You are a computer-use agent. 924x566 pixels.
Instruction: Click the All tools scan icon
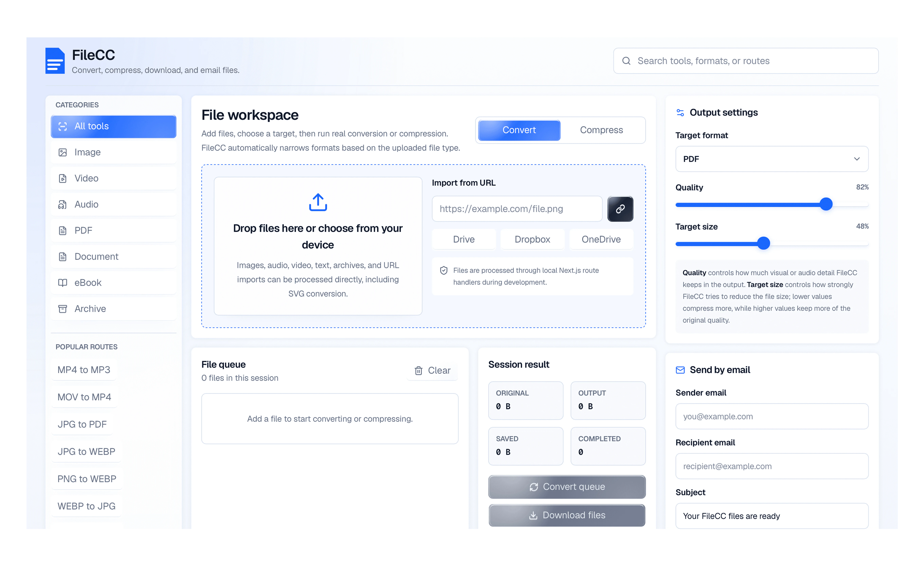click(x=63, y=126)
